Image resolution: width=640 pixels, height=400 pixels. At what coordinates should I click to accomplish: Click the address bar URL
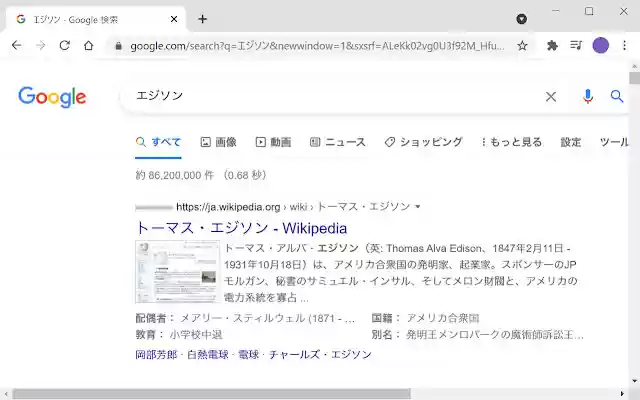317,46
